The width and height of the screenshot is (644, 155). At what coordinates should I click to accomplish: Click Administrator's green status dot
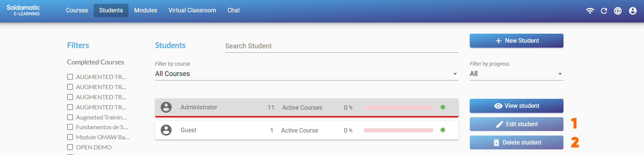tap(443, 107)
